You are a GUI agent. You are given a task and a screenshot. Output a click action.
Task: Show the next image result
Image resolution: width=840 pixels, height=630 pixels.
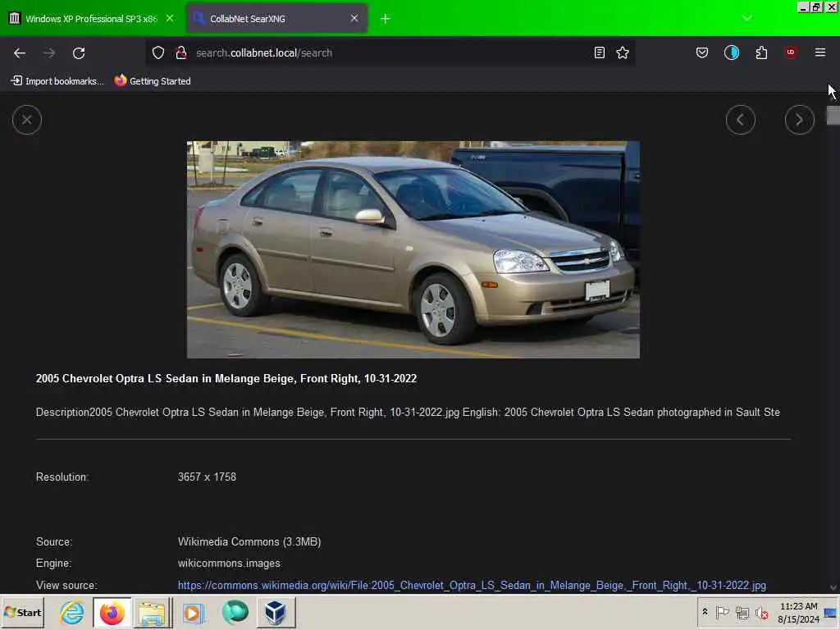coord(799,120)
